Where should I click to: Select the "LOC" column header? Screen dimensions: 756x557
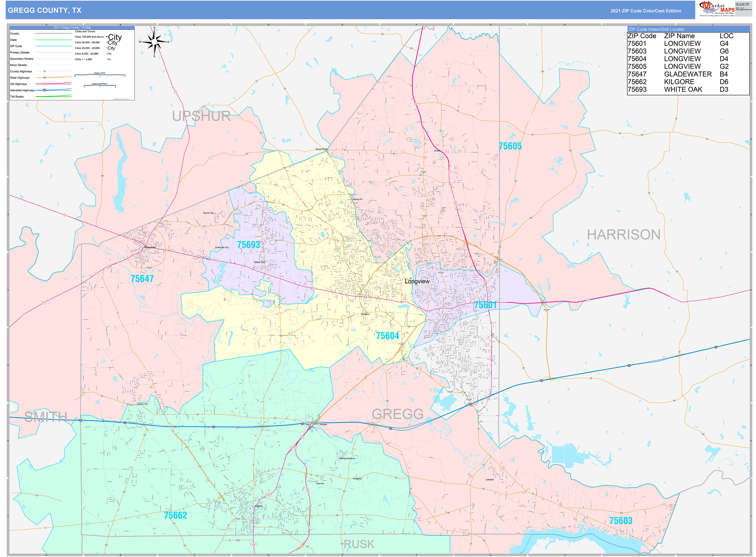(726, 36)
